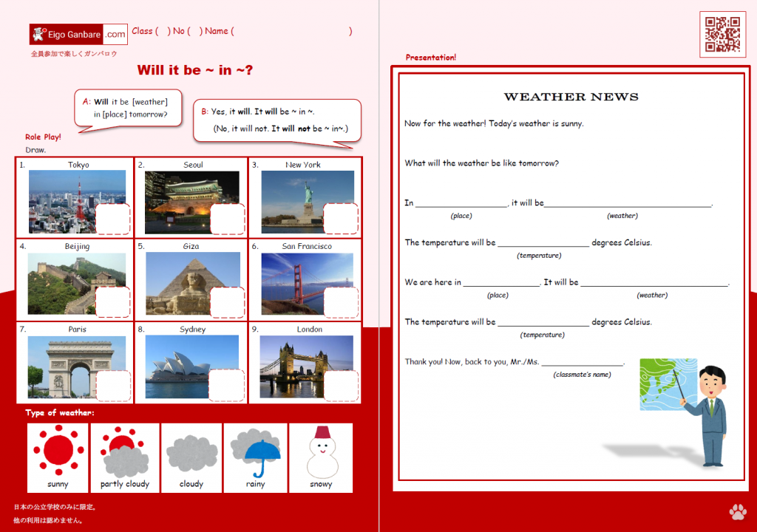Viewport: 757px width, 532px height.
Task: Click the Eigo Ganbare .com logo
Action: pos(78,34)
